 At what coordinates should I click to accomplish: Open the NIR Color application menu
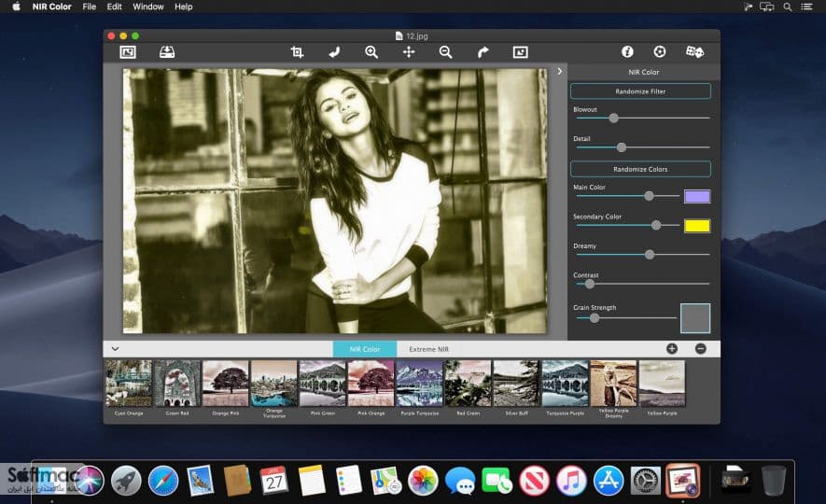point(51,7)
